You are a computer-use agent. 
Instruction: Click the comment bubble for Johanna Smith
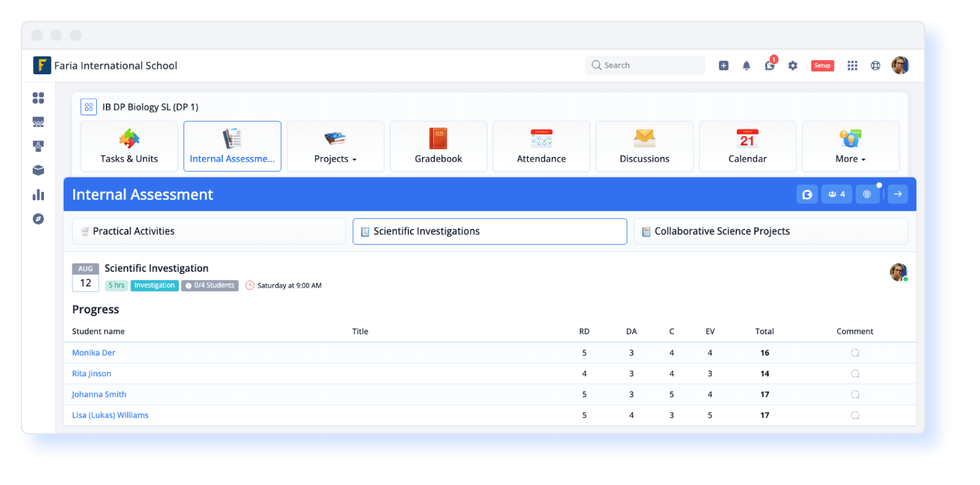tap(855, 395)
